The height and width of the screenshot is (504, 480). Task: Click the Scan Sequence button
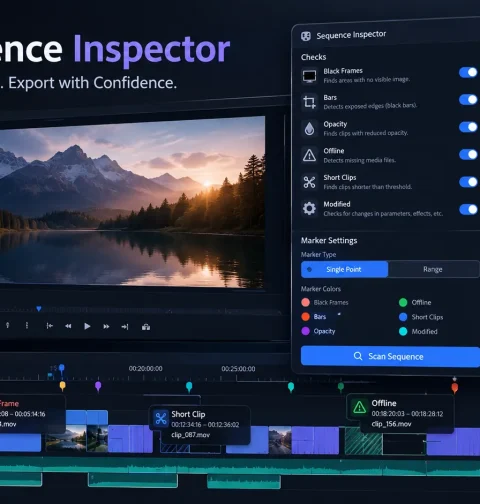[390, 356]
